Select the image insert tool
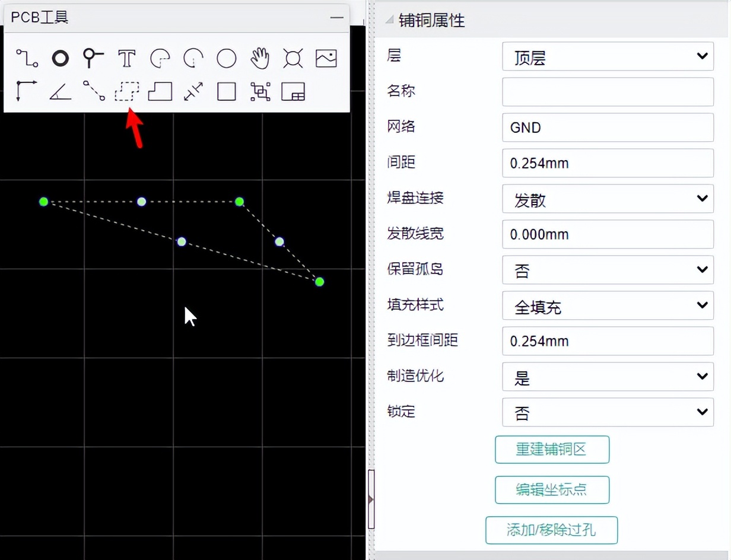Image resolution: width=731 pixels, height=560 pixels. coord(326,58)
